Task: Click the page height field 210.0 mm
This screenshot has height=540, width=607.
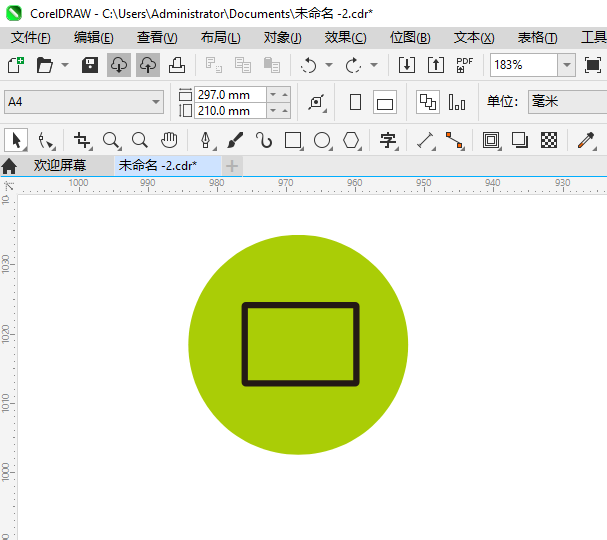Action: [230, 111]
